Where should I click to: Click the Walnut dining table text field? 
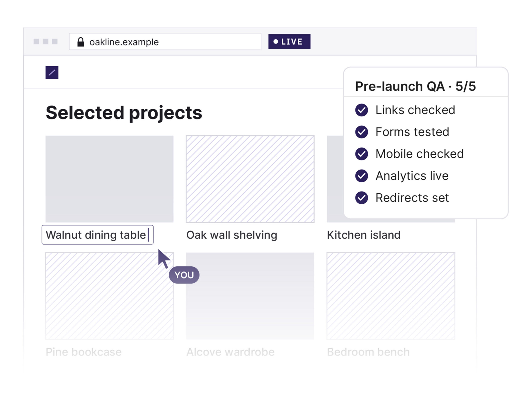point(97,235)
